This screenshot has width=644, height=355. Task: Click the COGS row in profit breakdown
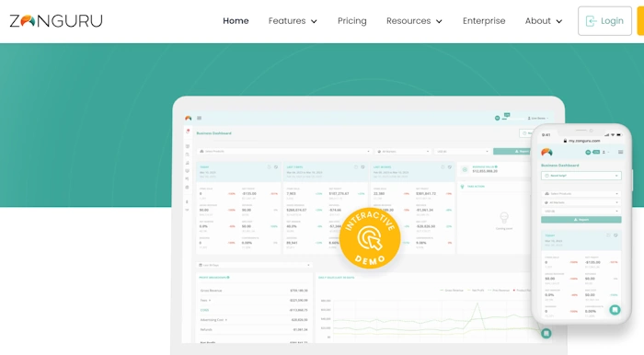(254, 310)
